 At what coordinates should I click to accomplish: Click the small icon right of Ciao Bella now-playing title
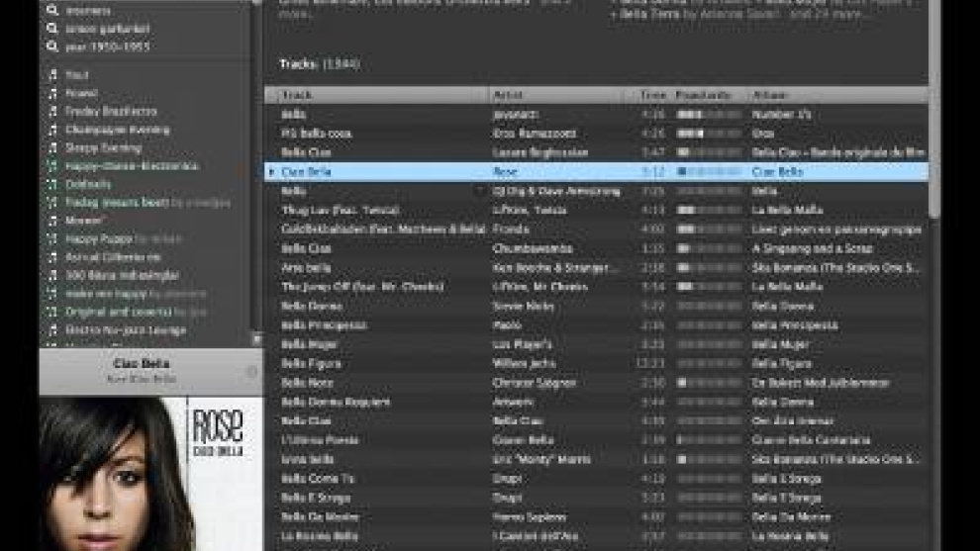tap(251, 372)
